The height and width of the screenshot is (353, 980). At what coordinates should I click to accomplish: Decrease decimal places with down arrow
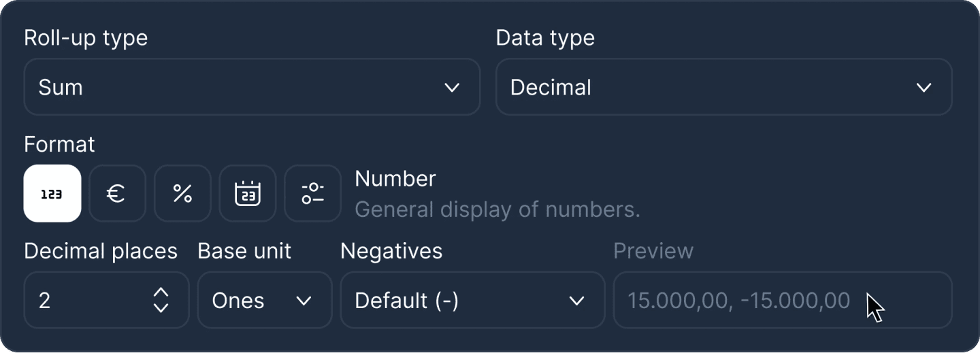pyautogui.click(x=161, y=307)
